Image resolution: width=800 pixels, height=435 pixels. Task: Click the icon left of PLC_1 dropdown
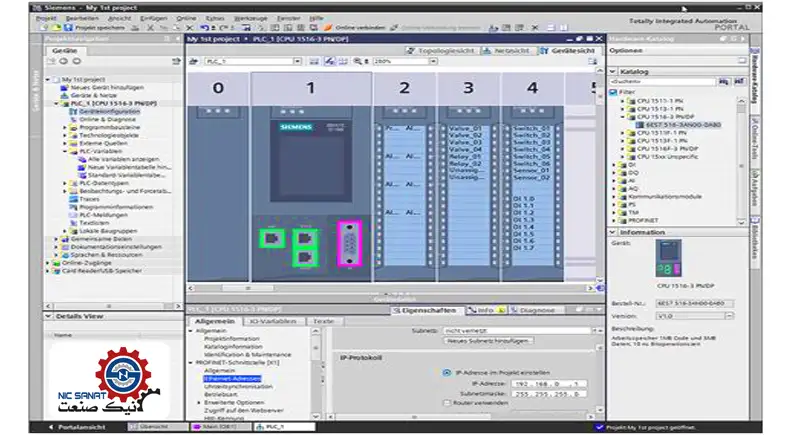click(193, 61)
